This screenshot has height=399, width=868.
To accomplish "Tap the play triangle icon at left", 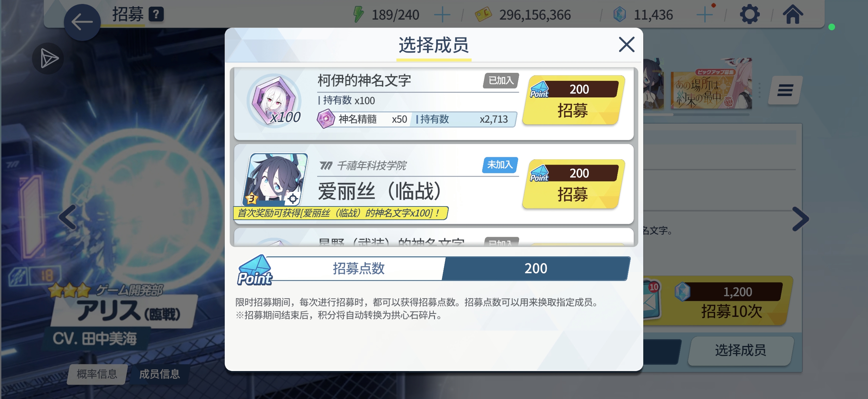I will (48, 59).
